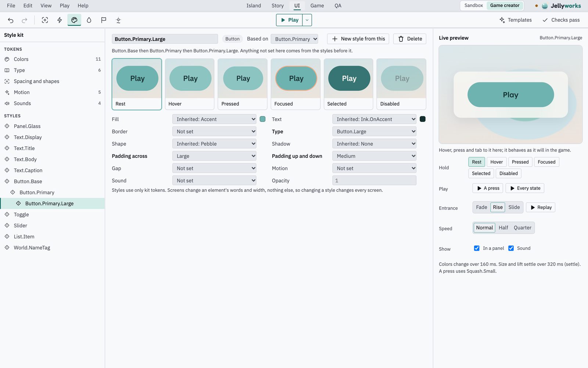The height and width of the screenshot is (368, 588).
Task: Click the Colors tokens palette icon
Action: click(7, 59)
